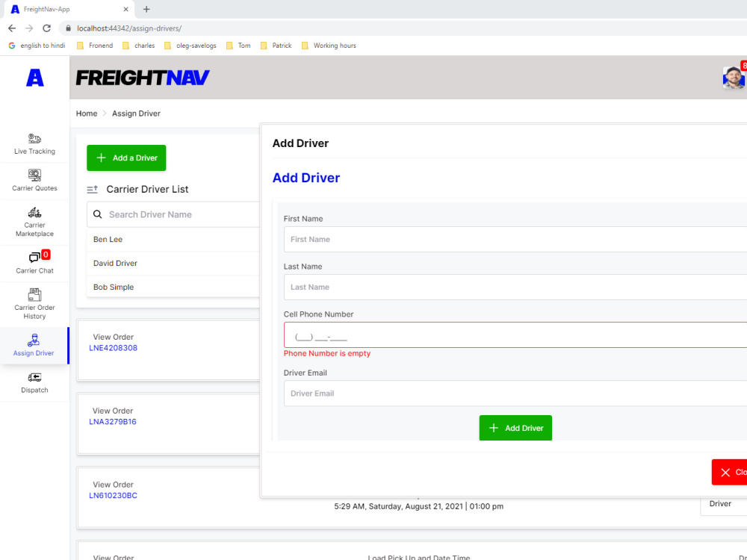Open the Fronend bookmark folder

tap(96, 46)
